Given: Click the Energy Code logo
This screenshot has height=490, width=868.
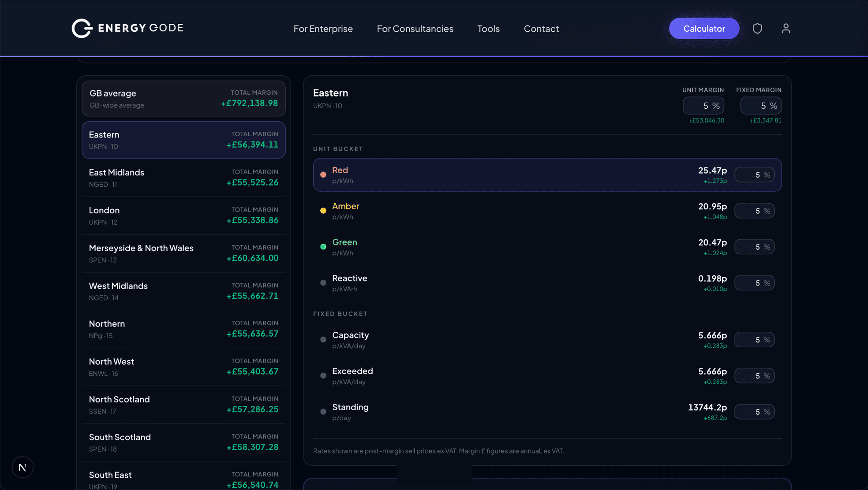Looking at the screenshot, I should click(x=127, y=28).
